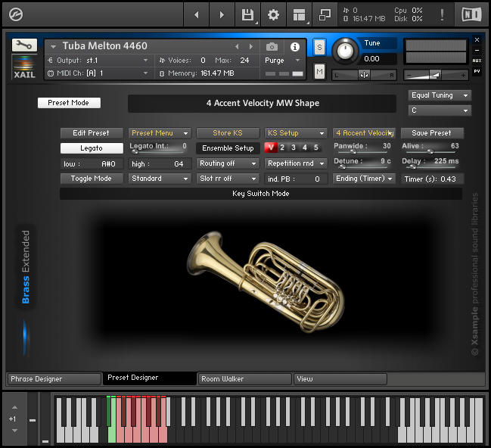The image size is (491, 448).
Task: Open the C root key dropdown
Action: 440,110
